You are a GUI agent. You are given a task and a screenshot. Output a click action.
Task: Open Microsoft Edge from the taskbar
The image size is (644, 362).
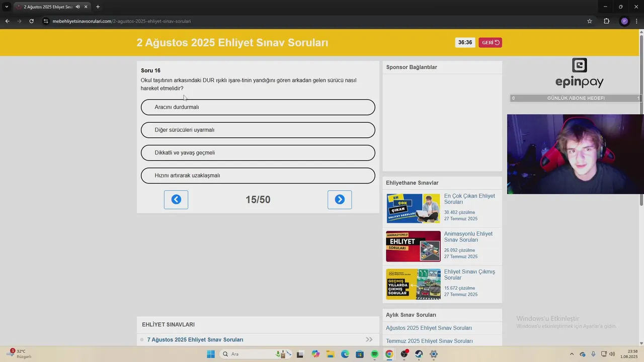coord(345,354)
